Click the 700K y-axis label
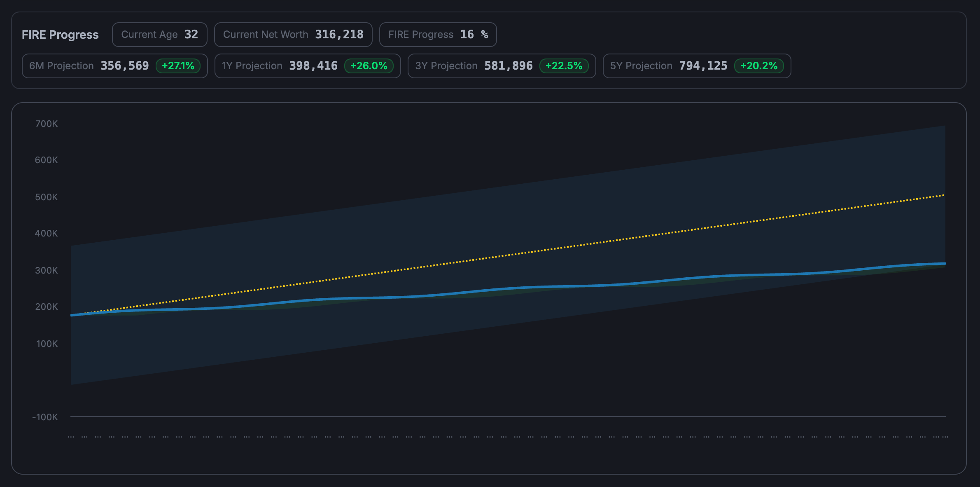This screenshot has width=980, height=487. [x=46, y=124]
